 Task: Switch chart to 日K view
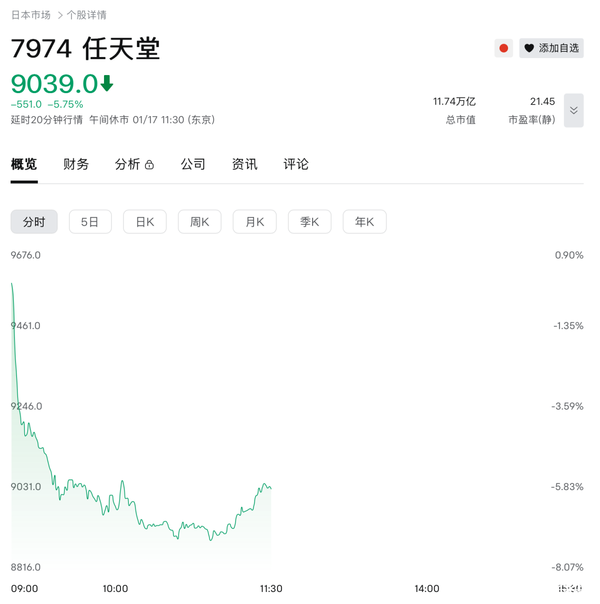coord(145,222)
